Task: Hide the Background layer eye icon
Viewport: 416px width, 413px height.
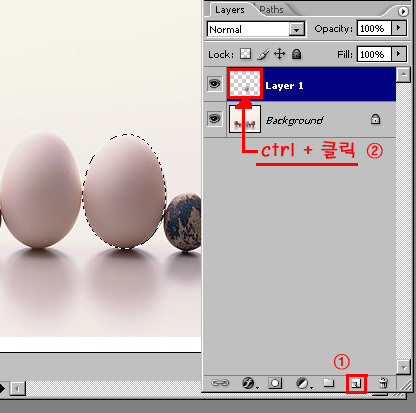Action: (x=215, y=118)
